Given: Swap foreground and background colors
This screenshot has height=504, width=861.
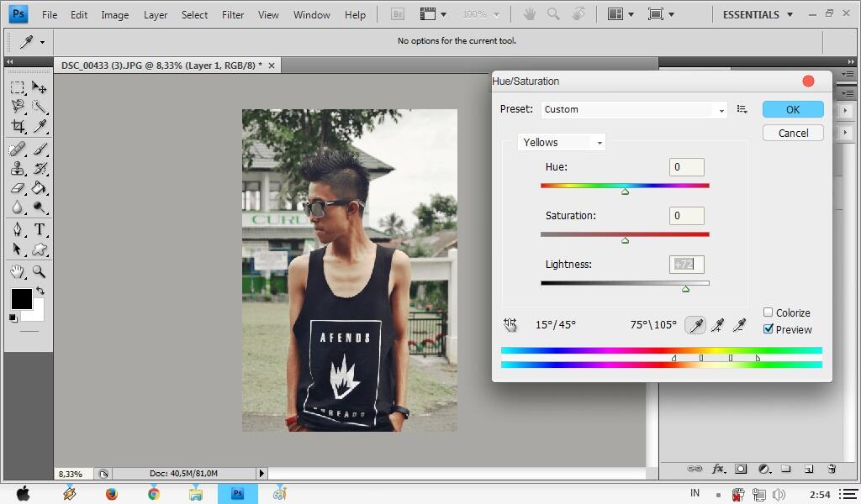Looking at the screenshot, I should [40, 291].
